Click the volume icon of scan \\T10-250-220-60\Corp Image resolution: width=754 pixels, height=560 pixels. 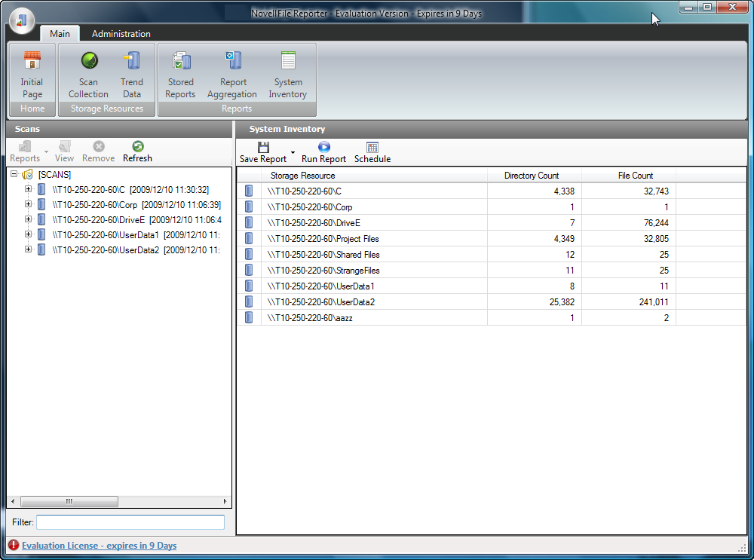tap(41, 204)
